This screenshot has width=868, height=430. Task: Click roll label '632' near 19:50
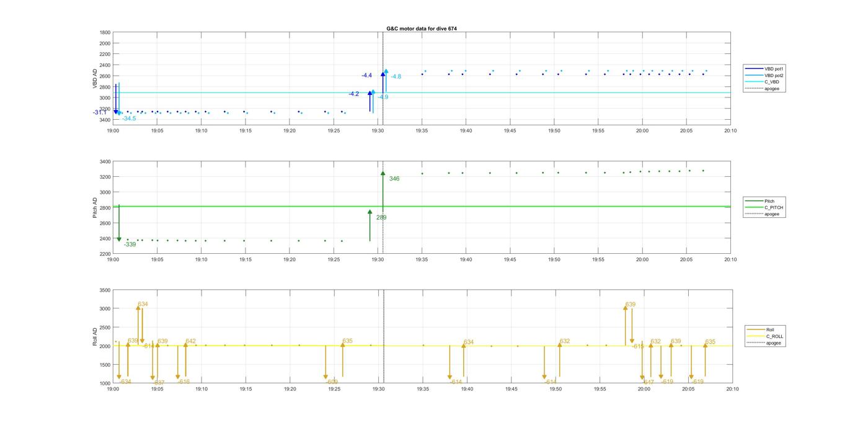565,341
